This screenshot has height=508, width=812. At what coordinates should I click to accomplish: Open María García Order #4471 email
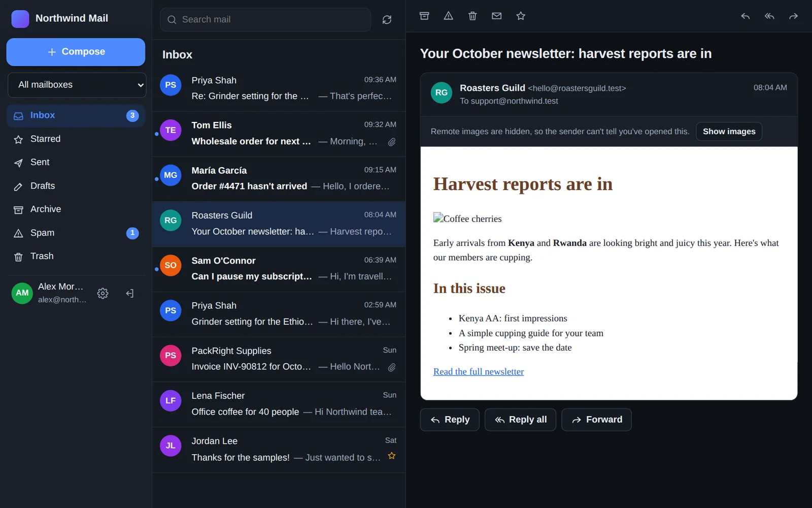pyautogui.click(x=279, y=179)
